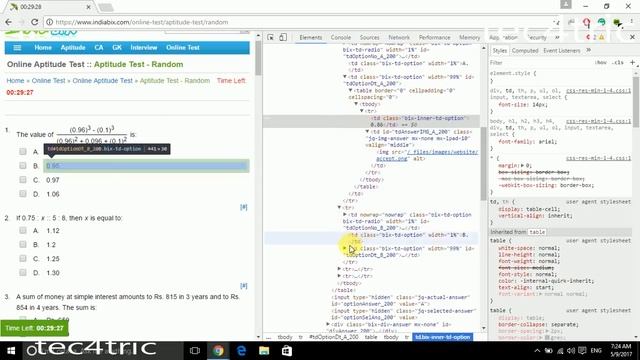Viewport: 640px width, 360px height.
Task: Open Task View on the taskbar
Action: click(x=195, y=351)
